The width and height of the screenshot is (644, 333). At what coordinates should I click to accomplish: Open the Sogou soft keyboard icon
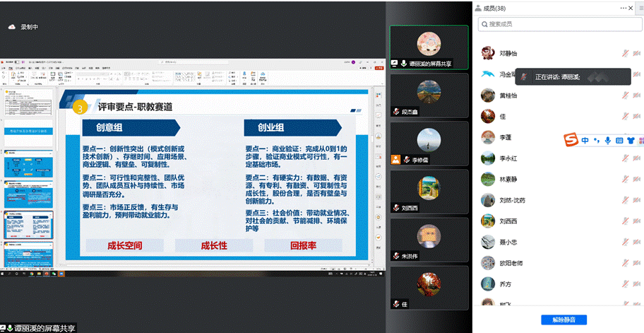coord(619,140)
